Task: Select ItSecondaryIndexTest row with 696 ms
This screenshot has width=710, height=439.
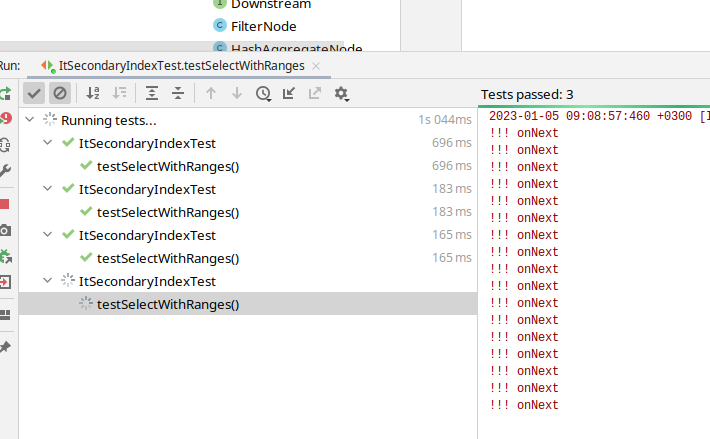Action: coord(248,143)
